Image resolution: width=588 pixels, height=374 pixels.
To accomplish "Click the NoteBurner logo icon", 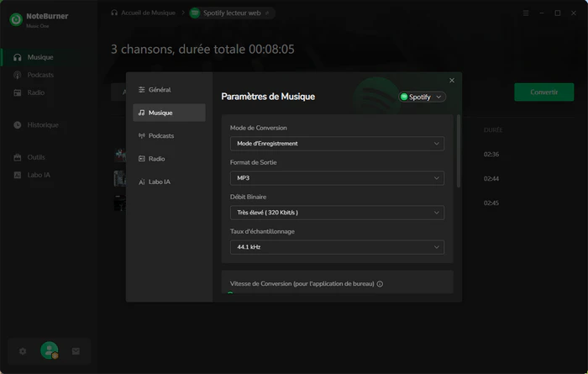I will click(16, 19).
